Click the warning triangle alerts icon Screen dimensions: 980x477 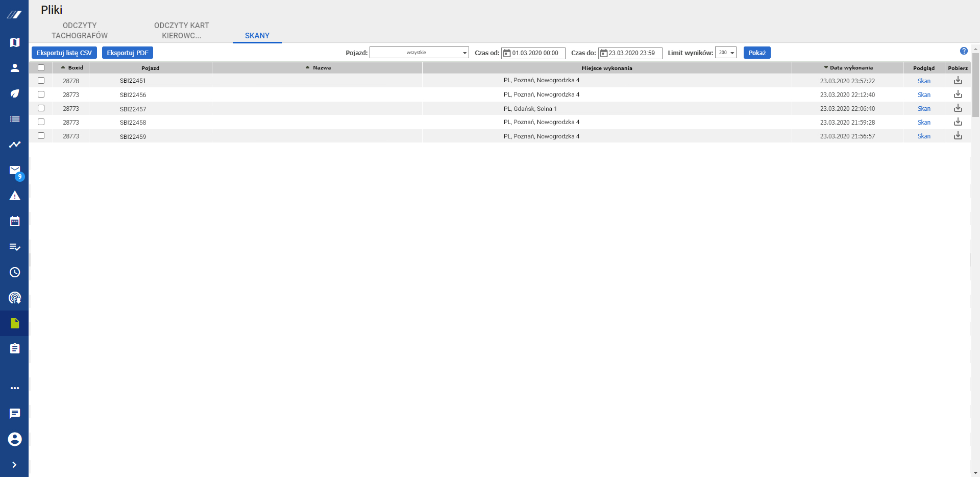coord(15,196)
